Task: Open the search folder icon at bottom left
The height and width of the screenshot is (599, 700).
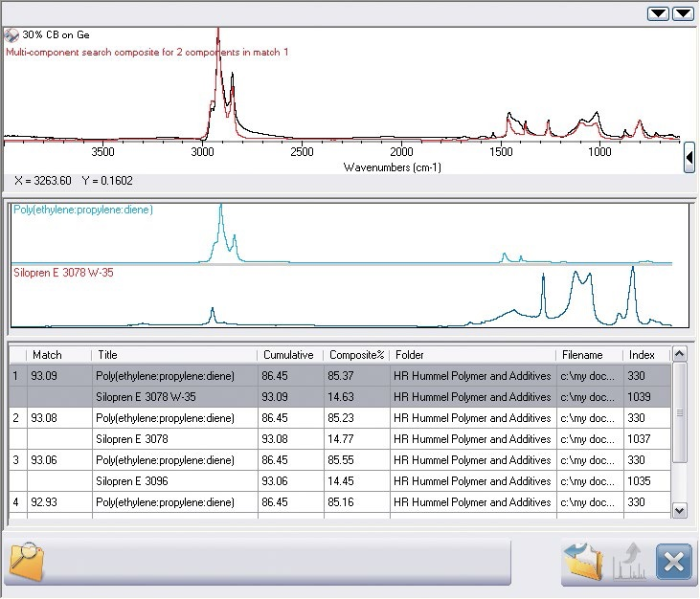Action: [27, 561]
